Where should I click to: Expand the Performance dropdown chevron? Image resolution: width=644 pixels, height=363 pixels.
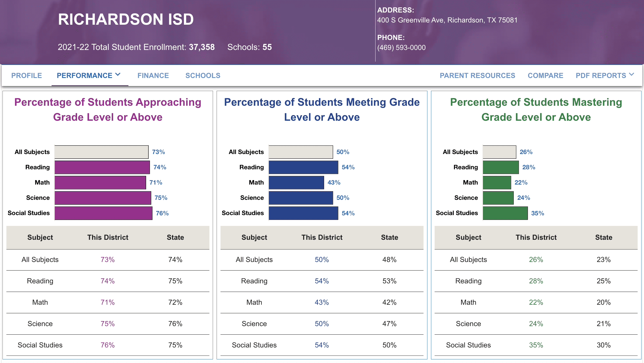point(118,75)
